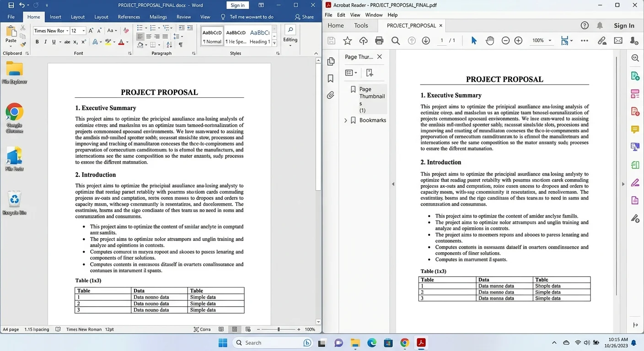Click the Acrobat Help question mark icon
The height and width of the screenshot is (351, 644).
[x=585, y=26]
